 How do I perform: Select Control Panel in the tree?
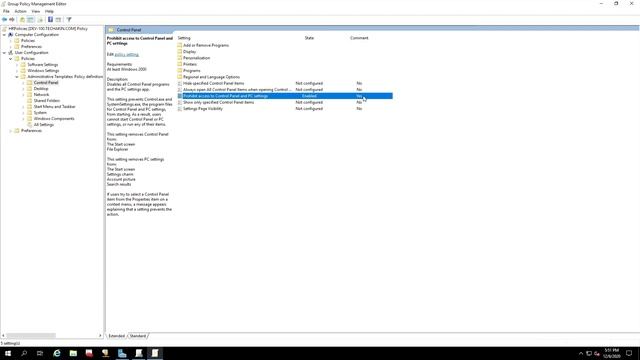(x=46, y=83)
